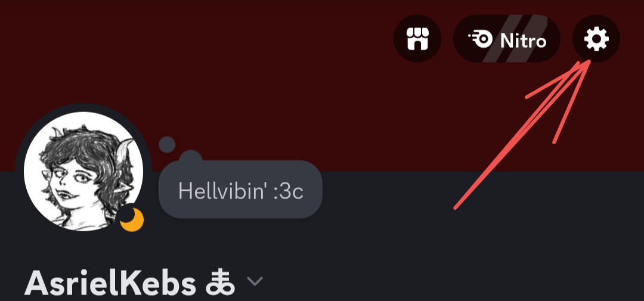Tap the small thought bubble dot

tap(167, 145)
